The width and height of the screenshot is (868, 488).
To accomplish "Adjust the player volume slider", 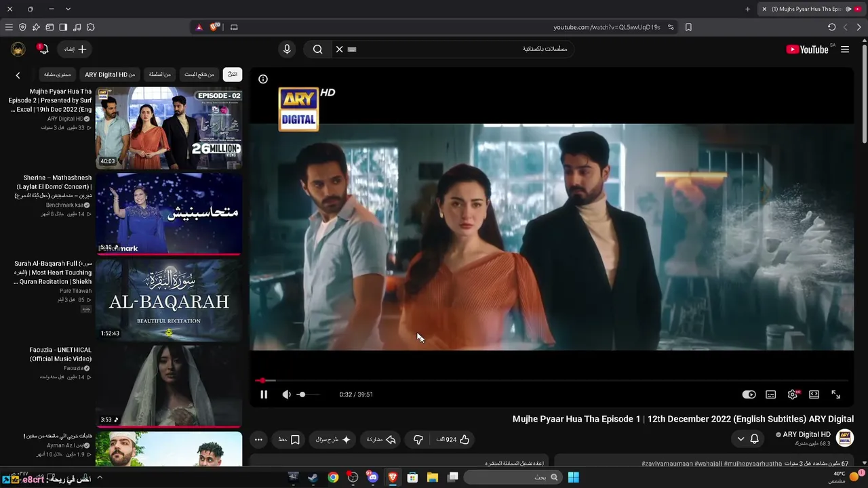I will (x=308, y=394).
